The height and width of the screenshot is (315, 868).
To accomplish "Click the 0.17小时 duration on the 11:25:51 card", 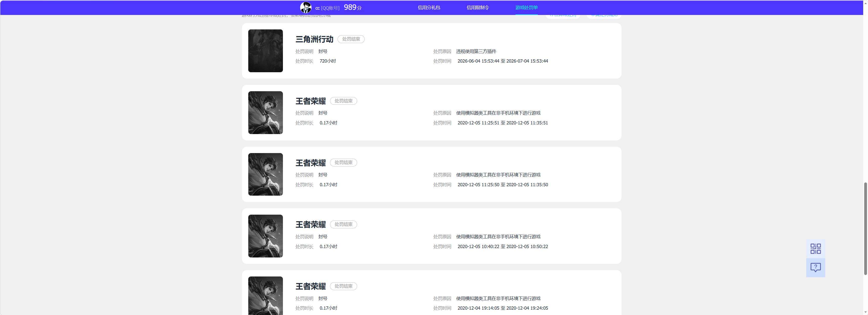I will 328,123.
